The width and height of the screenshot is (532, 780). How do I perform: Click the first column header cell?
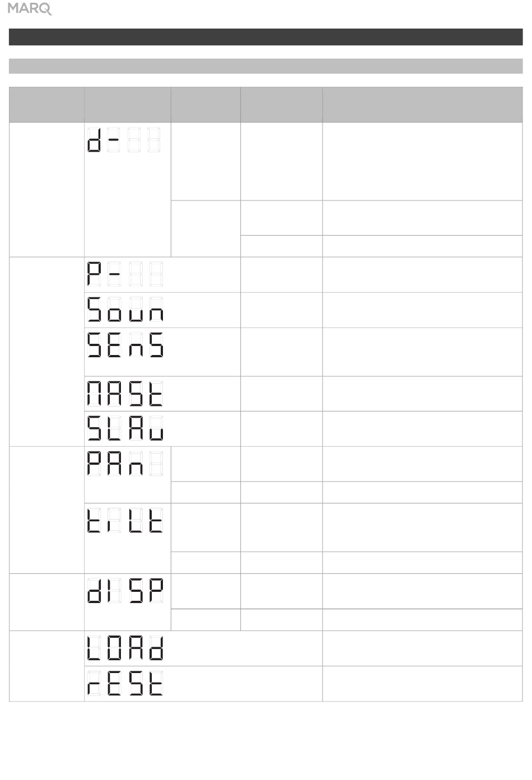(x=46, y=105)
